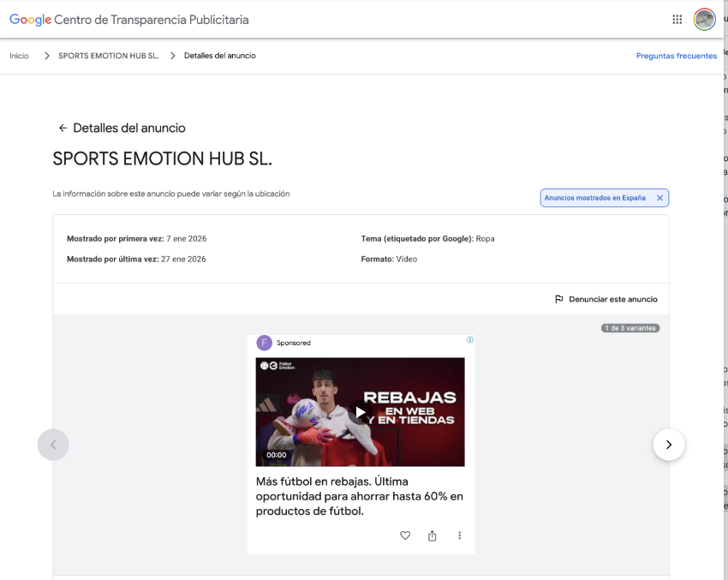Open the three-dot more options menu
Image resolution: width=728 pixels, height=580 pixels.
(459, 535)
